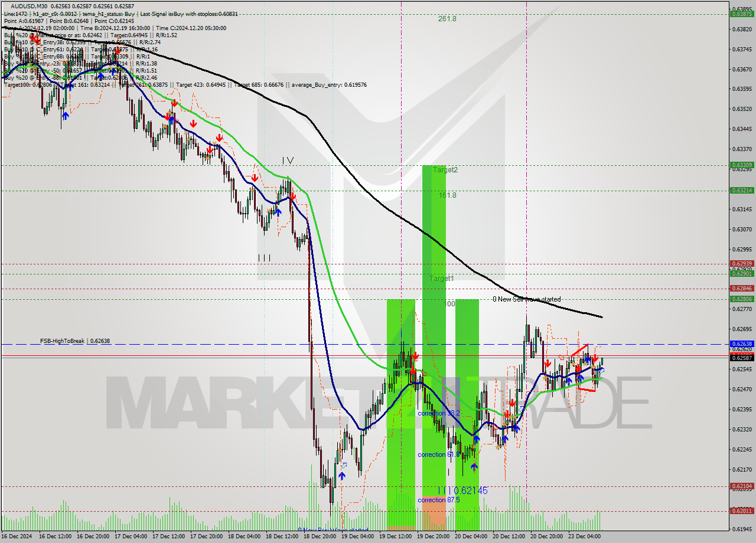Click the 0.63070 price axis value
Screen dimensions: 756x543
coord(742,229)
